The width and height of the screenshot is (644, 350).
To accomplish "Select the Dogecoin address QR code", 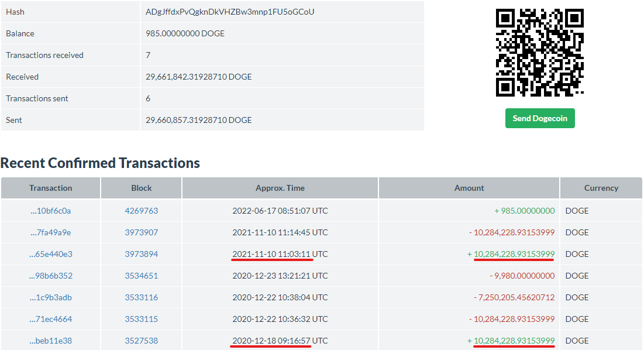I will (540, 53).
